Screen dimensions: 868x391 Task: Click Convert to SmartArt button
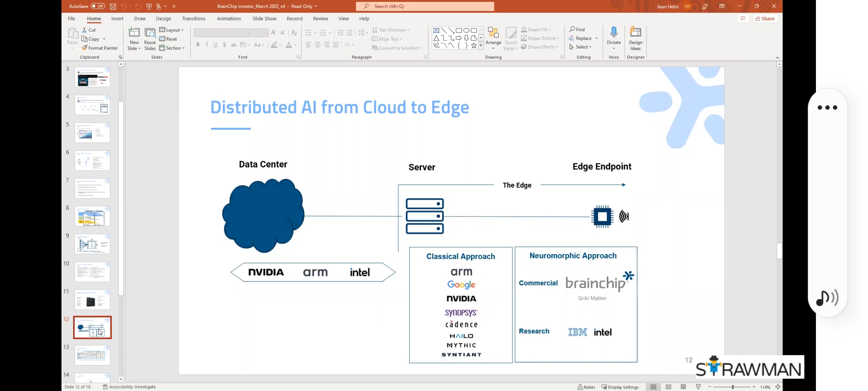(x=397, y=48)
